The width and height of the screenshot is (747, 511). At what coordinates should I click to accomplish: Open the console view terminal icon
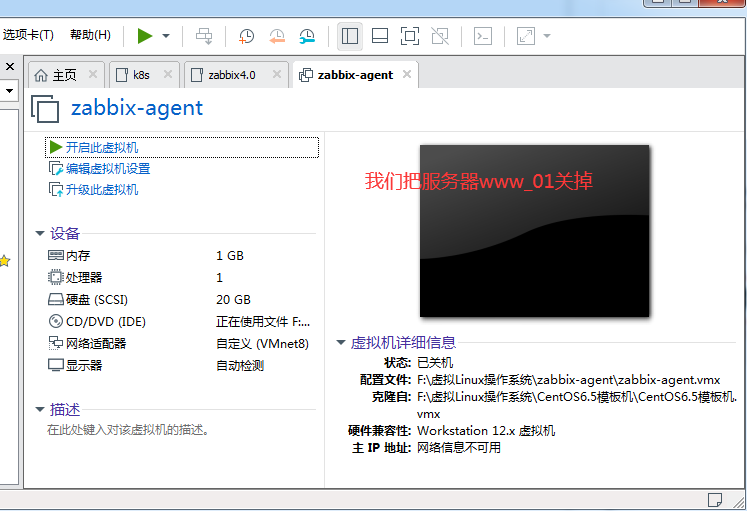coord(483,36)
